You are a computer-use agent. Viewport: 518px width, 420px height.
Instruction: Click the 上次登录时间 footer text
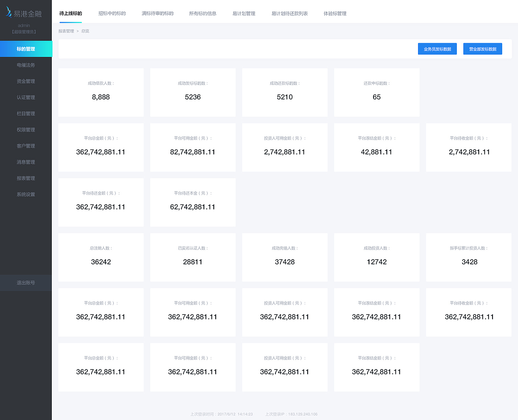(221, 414)
